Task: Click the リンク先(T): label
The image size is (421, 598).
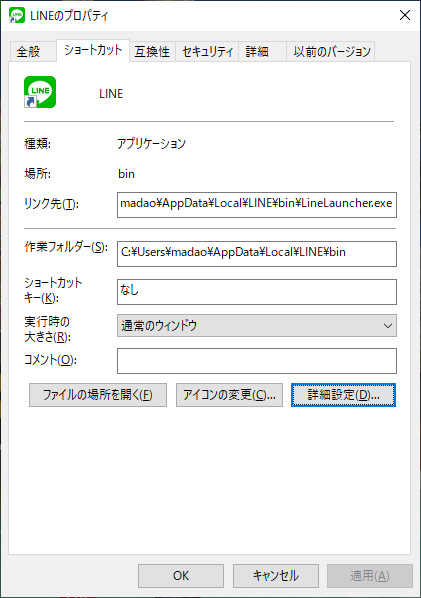Action: 51,204
